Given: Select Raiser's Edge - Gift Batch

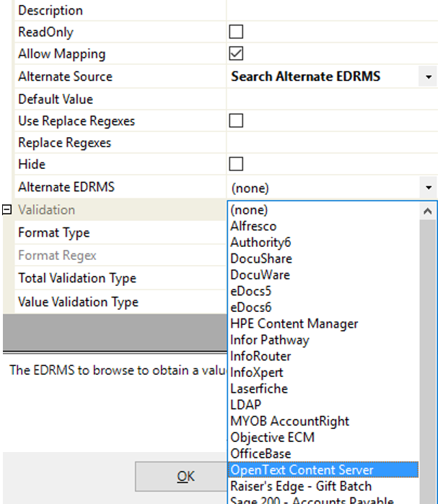Looking at the screenshot, I should [301, 486].
